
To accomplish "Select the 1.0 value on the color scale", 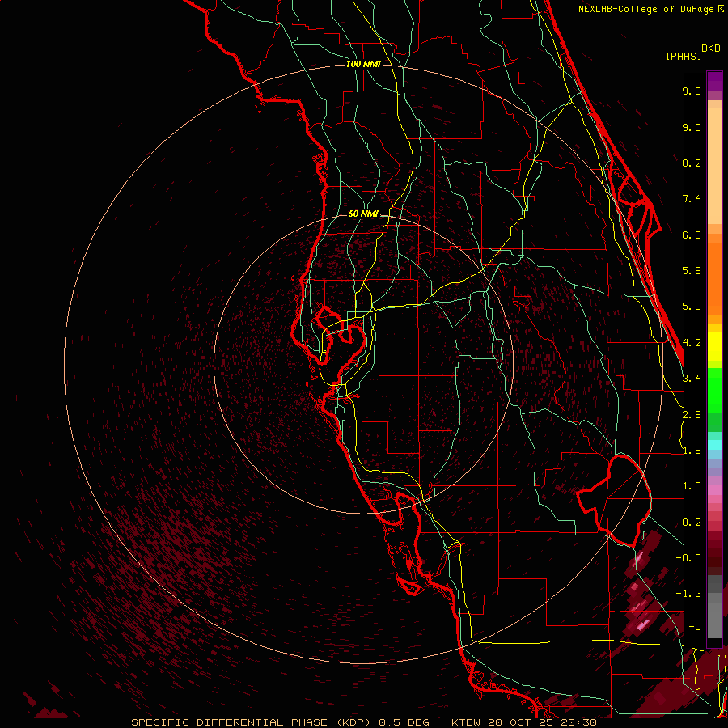I will 692,486.
